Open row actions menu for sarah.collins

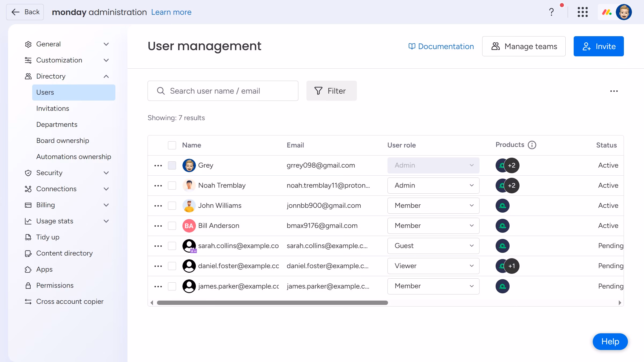(158, 246)
